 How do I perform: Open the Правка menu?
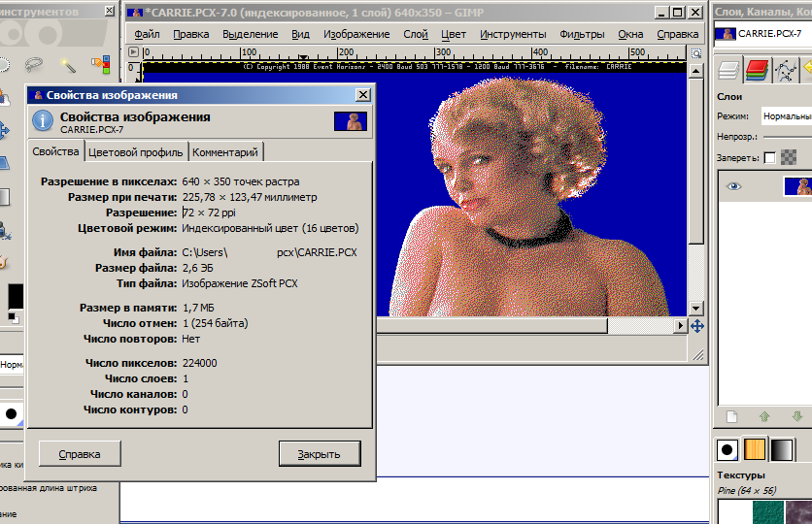click(191, 34)
